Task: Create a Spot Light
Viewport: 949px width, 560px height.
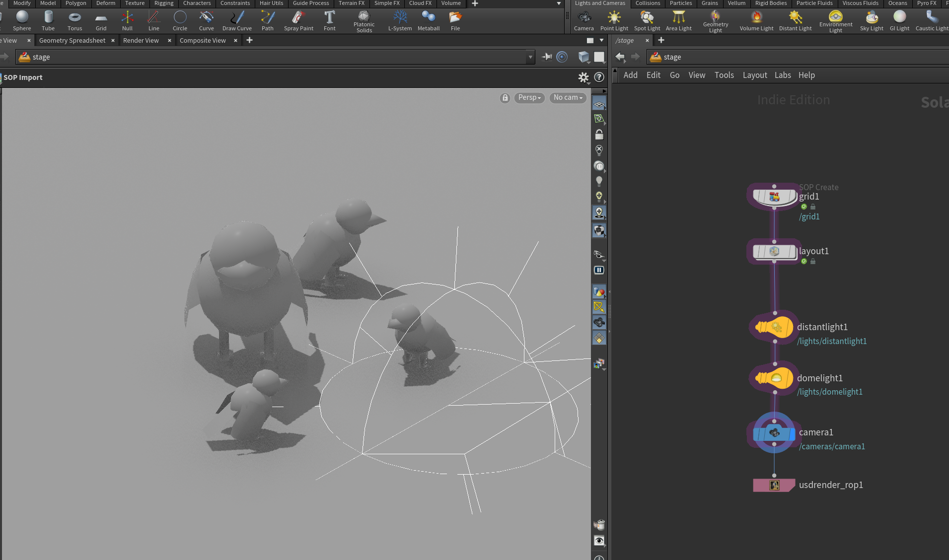Action: point(647,21)
